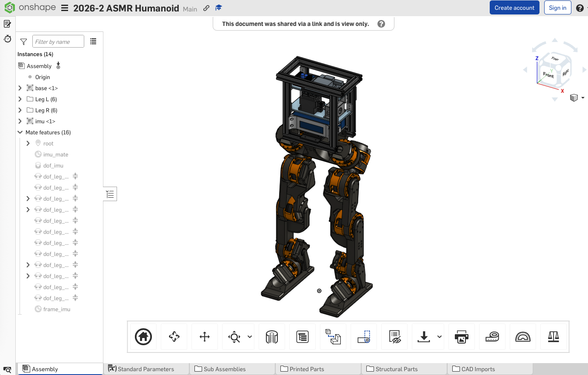Expand the root mate item
Image resolution: width=588 pixels, height=375 pixels.
pos(28,143)
